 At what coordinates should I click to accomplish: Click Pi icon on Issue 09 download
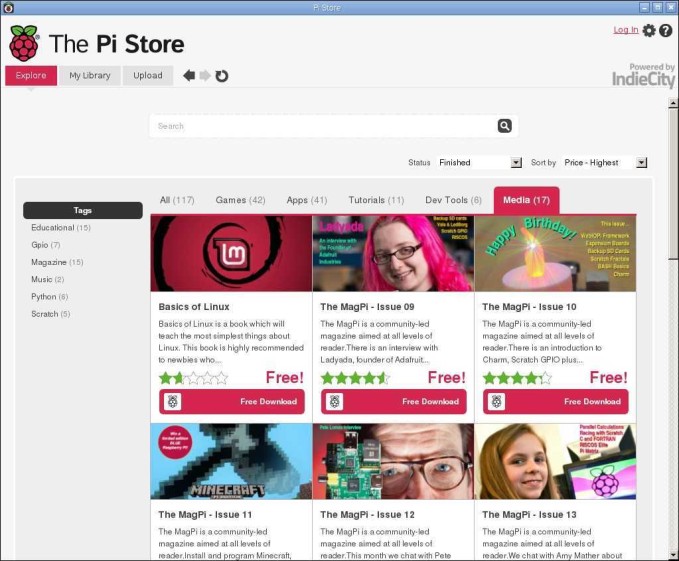point(334,401)
